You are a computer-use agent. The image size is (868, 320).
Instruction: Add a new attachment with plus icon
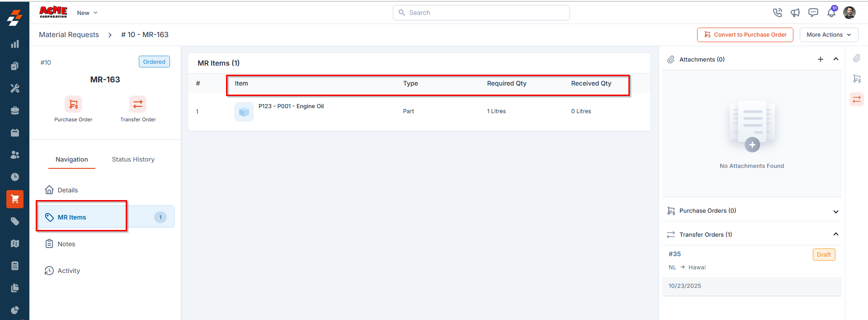(821, 59)
